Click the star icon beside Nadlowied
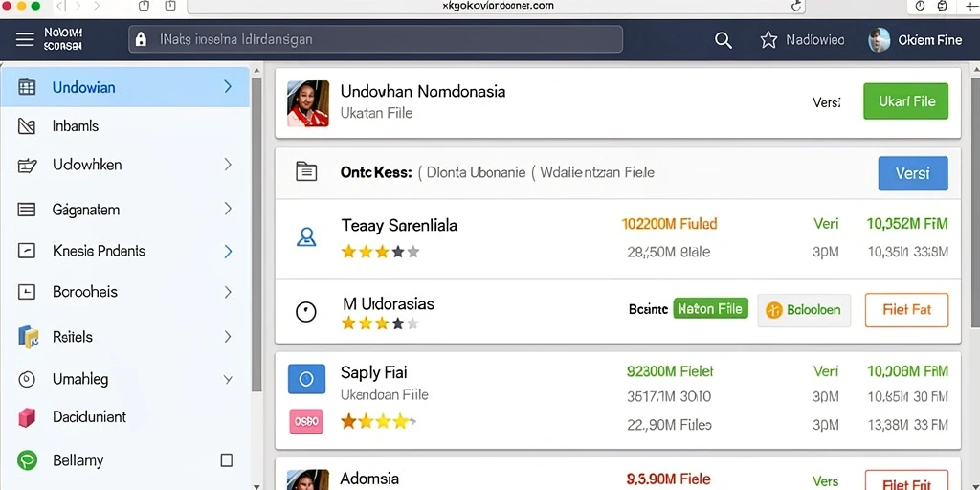Screen dimensions: 980x490 coord(768,40)
